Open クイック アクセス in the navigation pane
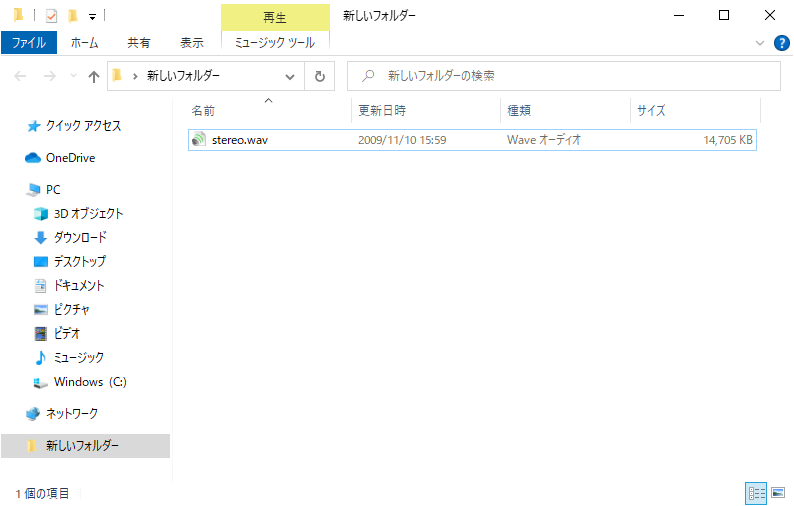The height and width of the screenshot is (506, 794). click(x=84, y=126)
